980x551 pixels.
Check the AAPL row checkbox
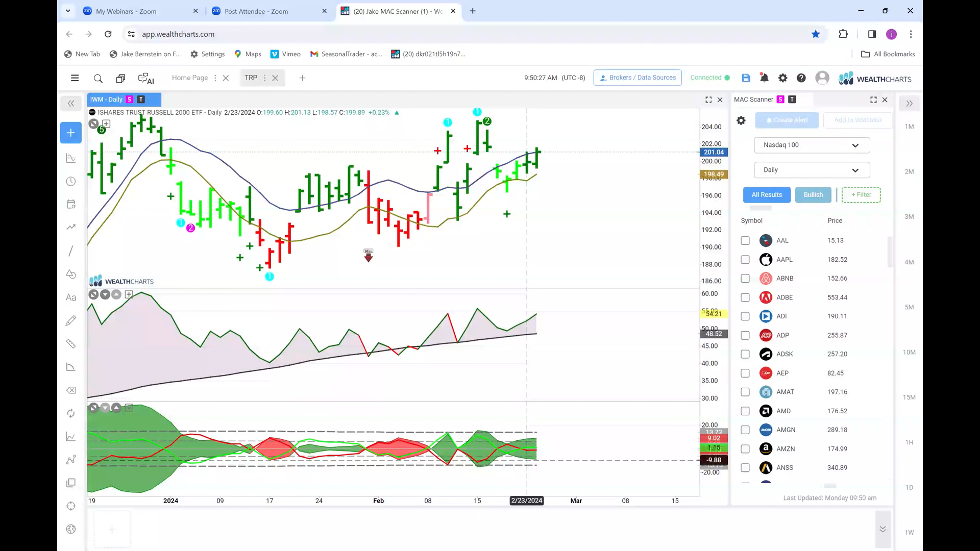coord(745,260)
